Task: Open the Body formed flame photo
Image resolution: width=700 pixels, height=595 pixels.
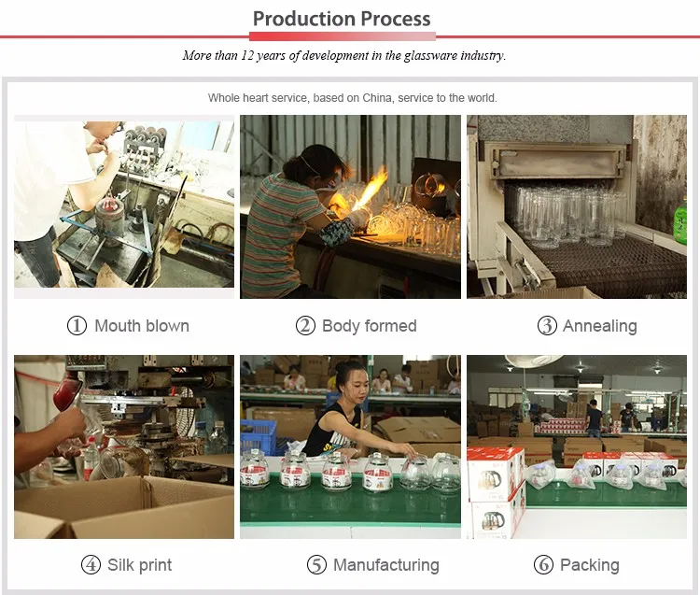Action: 350,206
